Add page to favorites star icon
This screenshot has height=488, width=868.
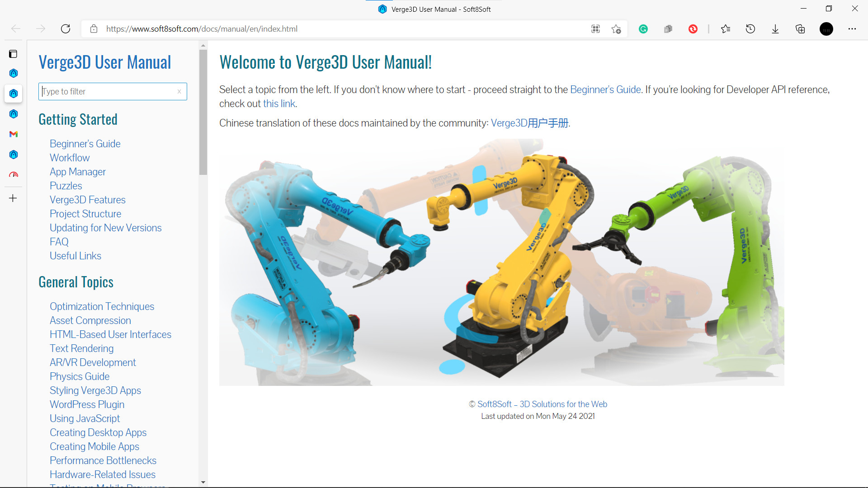tap(616, 29)
